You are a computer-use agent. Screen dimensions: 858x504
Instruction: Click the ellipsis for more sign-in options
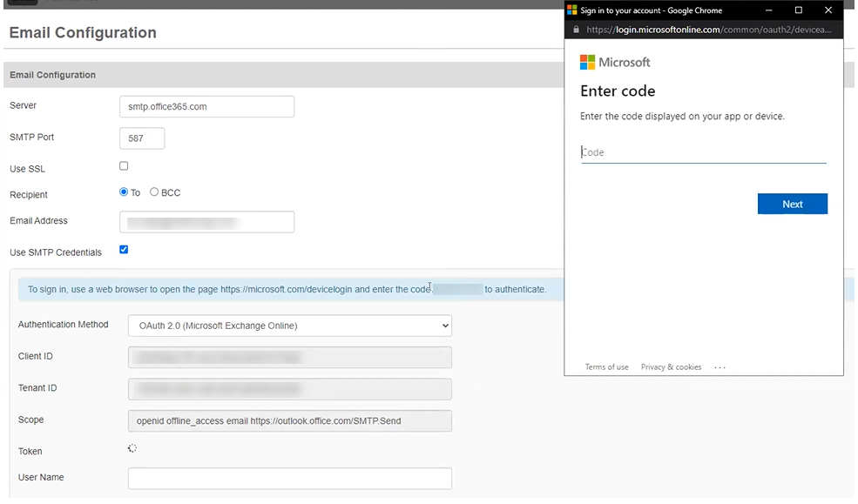(x=720, y=366)
